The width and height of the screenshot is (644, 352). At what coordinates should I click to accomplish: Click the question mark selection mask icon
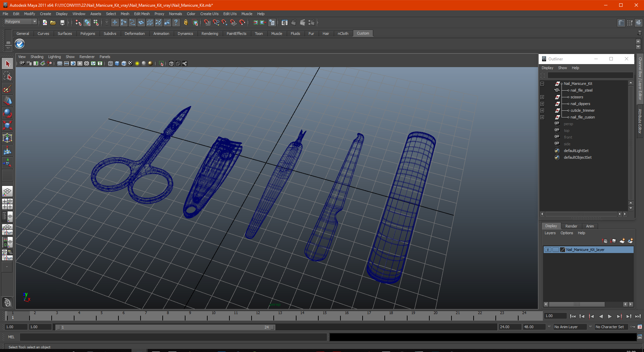click(x=176, y=22)
